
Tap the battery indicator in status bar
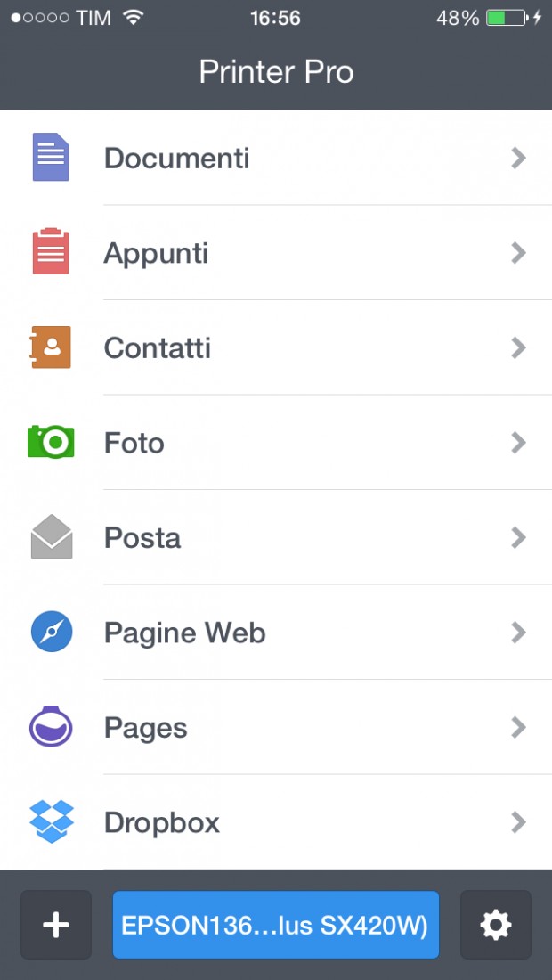[507, 18]
